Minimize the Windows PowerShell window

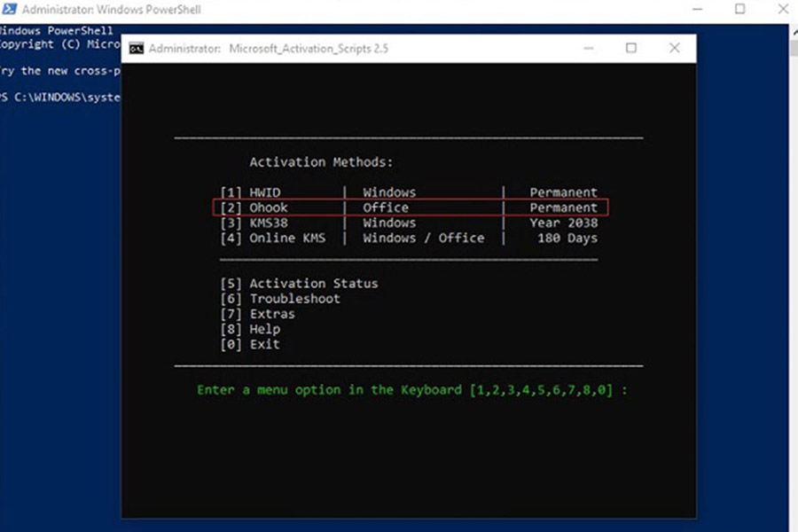point(697,9)
